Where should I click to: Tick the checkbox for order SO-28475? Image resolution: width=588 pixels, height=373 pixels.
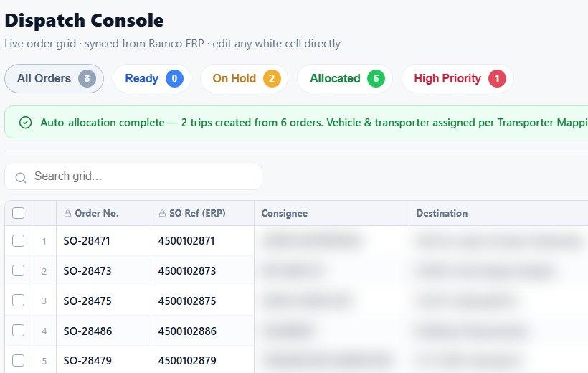[x=19, y=301]
